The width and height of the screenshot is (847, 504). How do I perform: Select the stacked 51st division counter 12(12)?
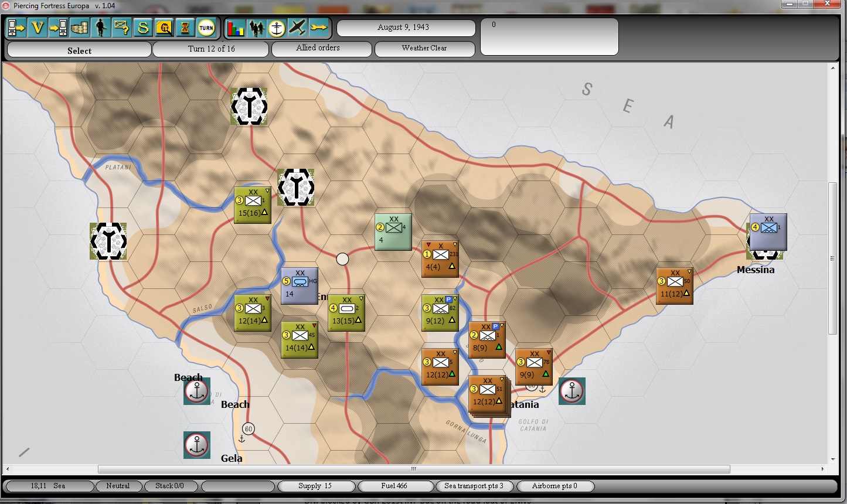[487, 394]
